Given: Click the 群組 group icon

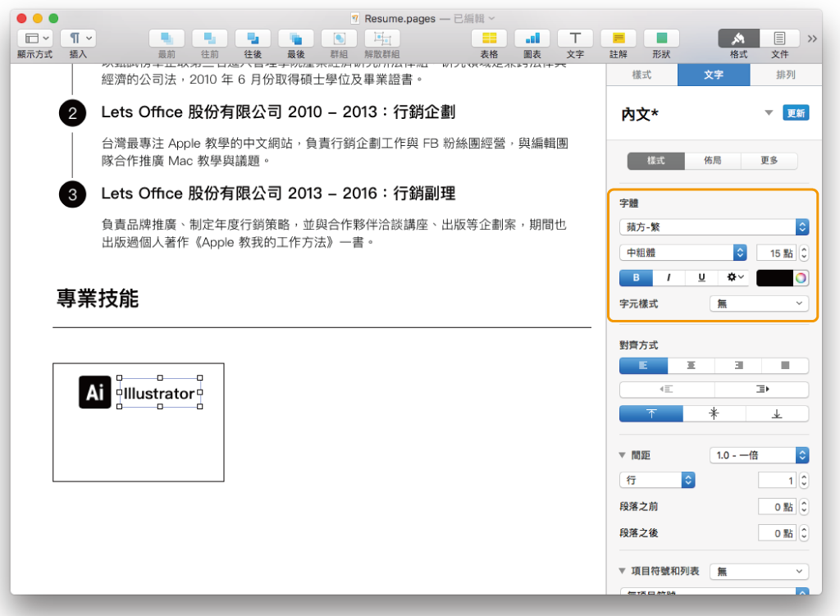Looking at the screenshot, I should (x=339, y=39).
